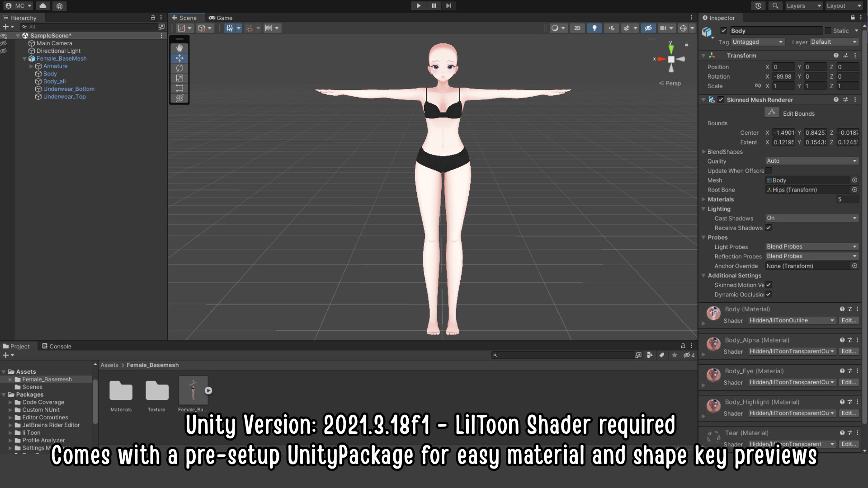Viewport: 868px width, 488px height.
Task: Click the Rotation X input field
Action: (x=783, y=76)
